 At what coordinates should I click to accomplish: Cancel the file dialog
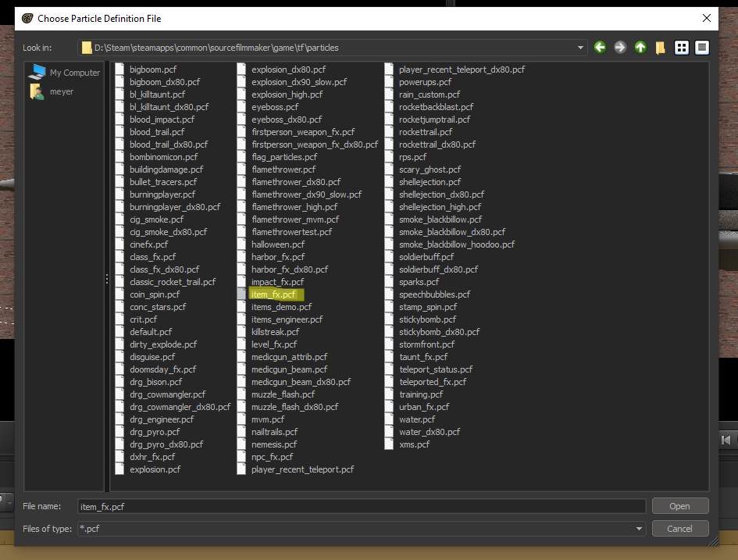[x=680, y=529]
